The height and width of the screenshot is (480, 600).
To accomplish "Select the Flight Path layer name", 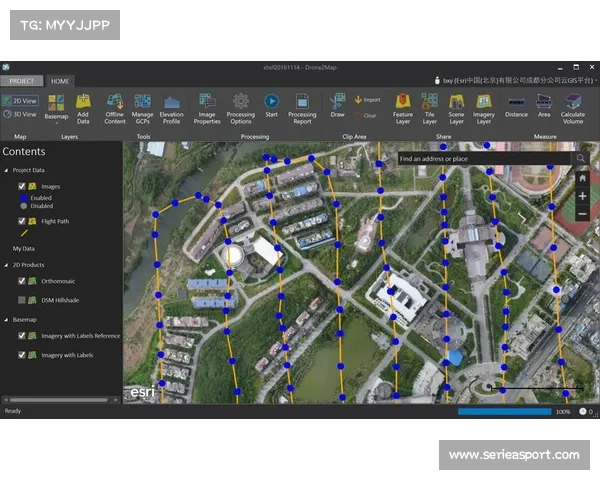I will coord(55,221).
